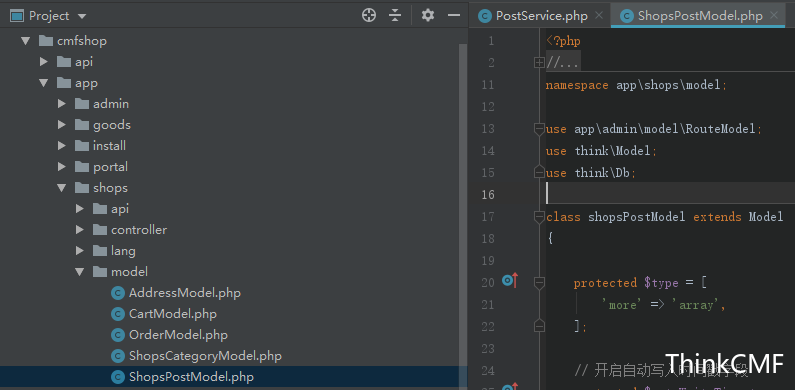Select the cmfshop folder icon
Screen dimensions: 795x390
46,41
